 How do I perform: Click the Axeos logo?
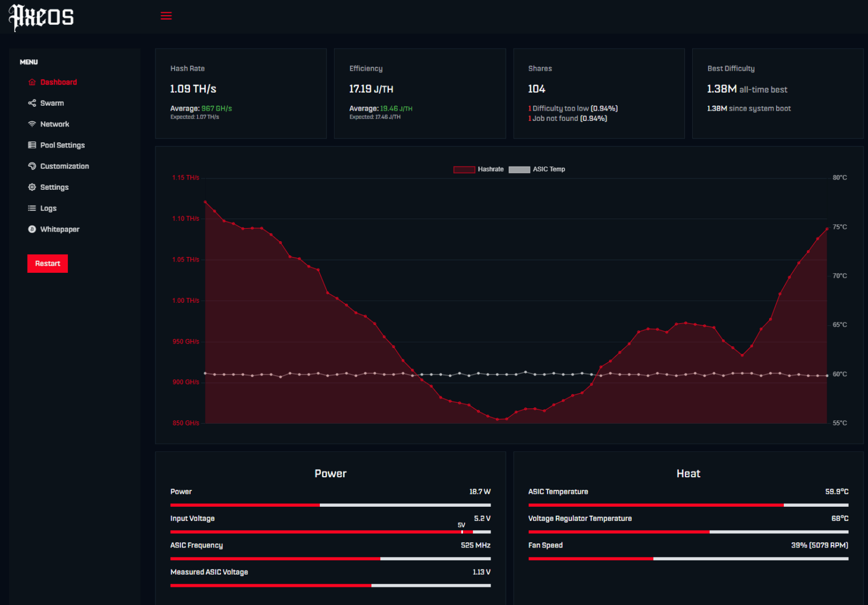(x=41, y=17)
